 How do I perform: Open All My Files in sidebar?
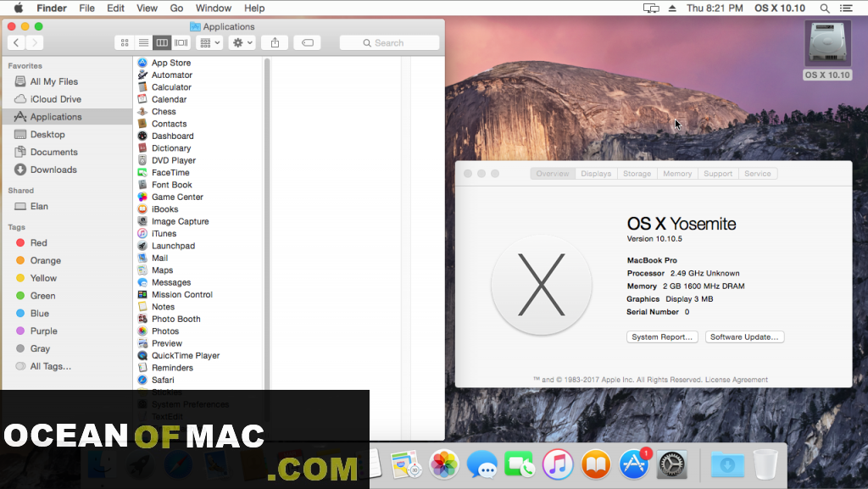point(53,81)
